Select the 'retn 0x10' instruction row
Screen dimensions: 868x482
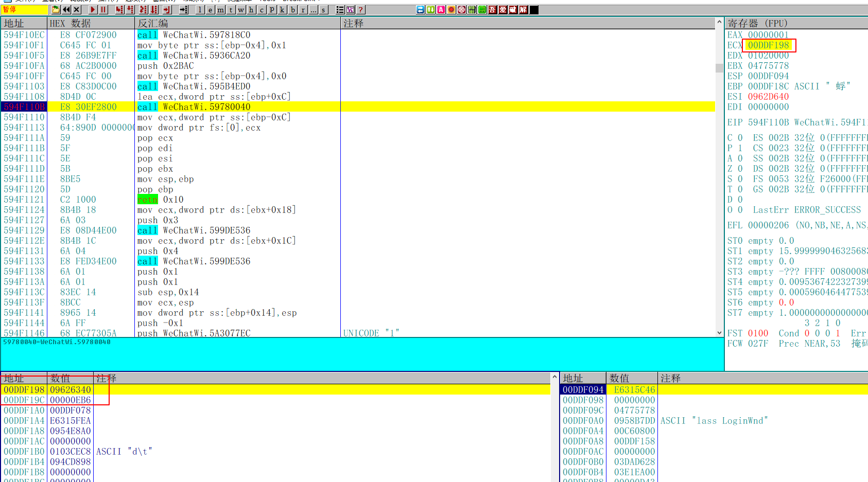click(x=358, y=199)
